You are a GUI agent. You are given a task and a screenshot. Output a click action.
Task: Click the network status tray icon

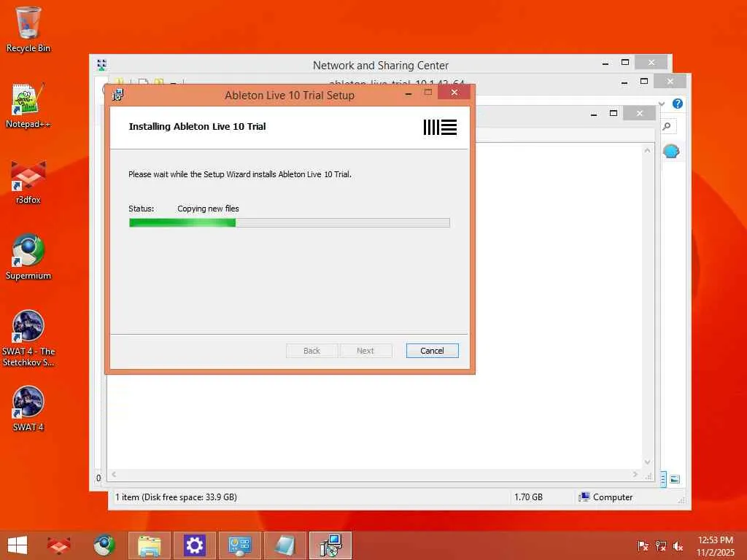coord(660,545)
